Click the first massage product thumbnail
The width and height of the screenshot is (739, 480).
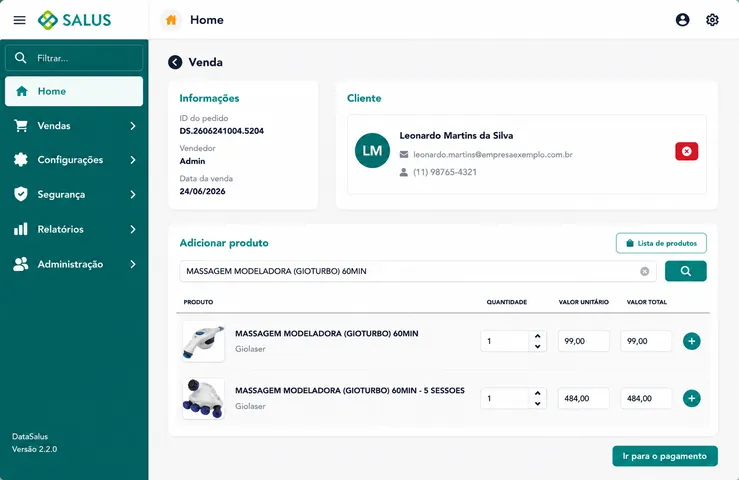click(204, 341)
